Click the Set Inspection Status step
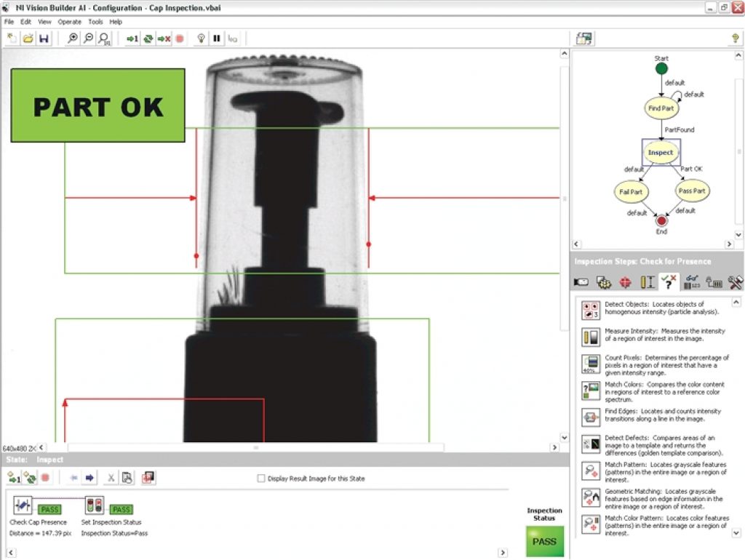This screenshot has height=560, width=745. click(95, 506)
